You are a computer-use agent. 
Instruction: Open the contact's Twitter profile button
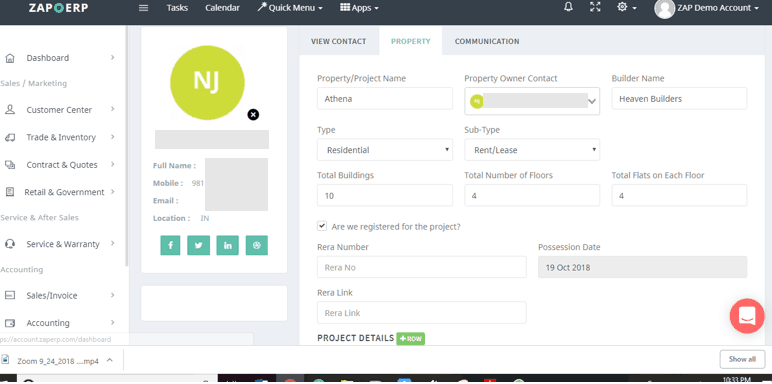(x=198, y=245)
